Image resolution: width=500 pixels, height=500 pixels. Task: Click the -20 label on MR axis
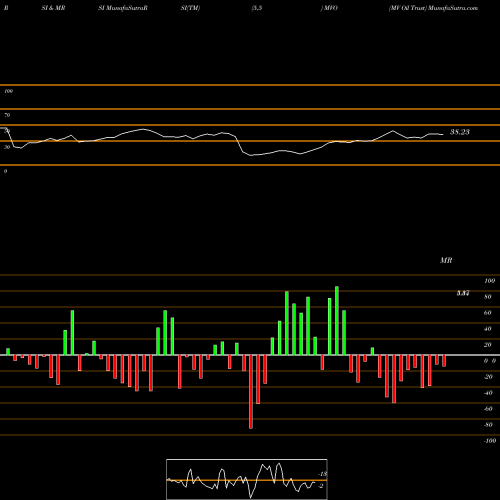(488, 377)
